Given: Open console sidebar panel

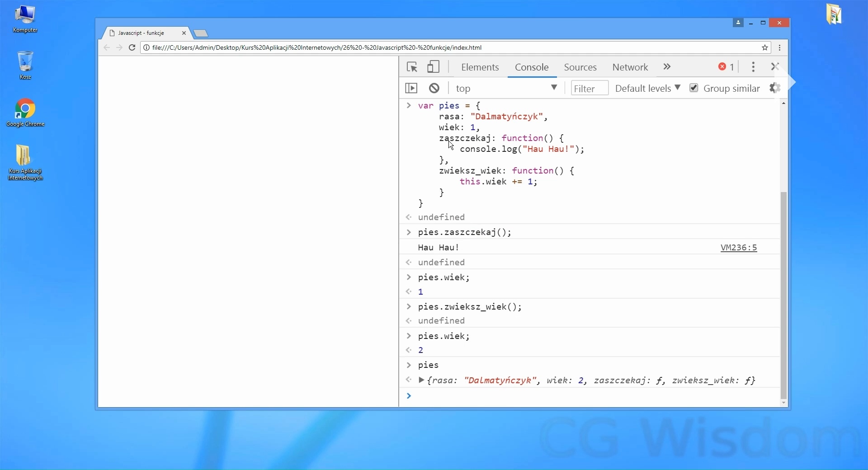Looking at the screenshot, I should (x=411, y=88).
